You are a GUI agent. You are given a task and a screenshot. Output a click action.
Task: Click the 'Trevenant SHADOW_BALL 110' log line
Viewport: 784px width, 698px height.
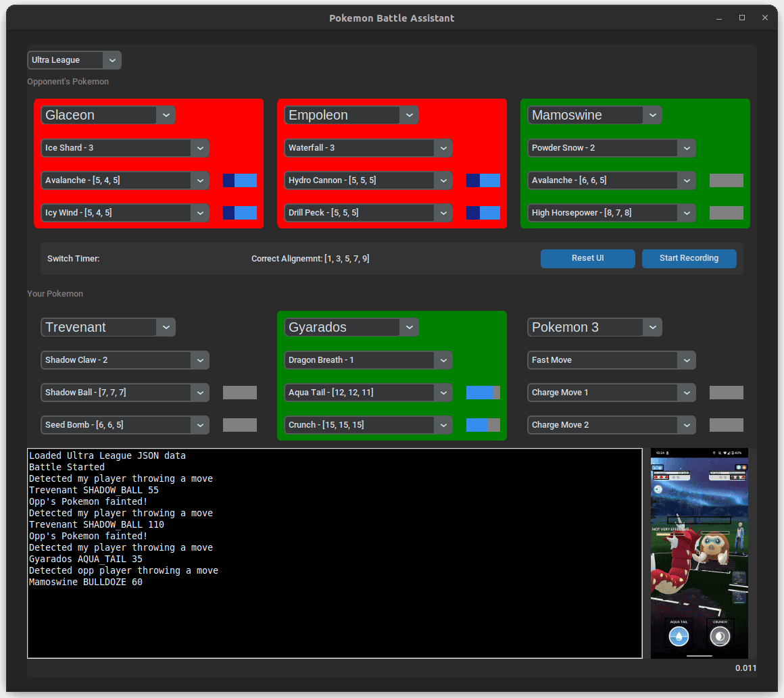pos(97,524)
